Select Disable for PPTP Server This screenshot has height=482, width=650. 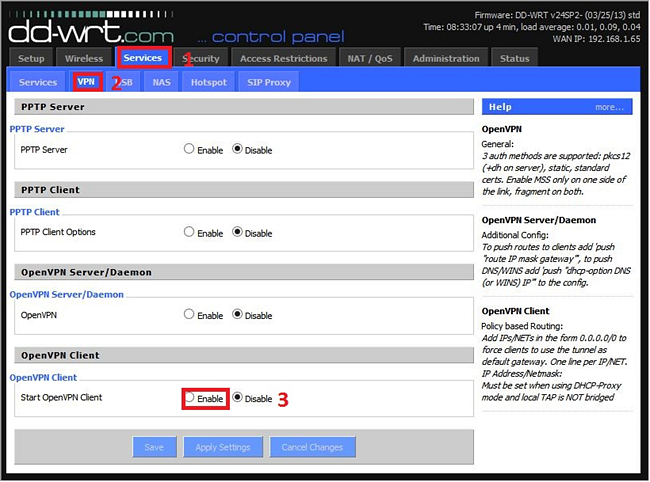(x=237, y=149)
